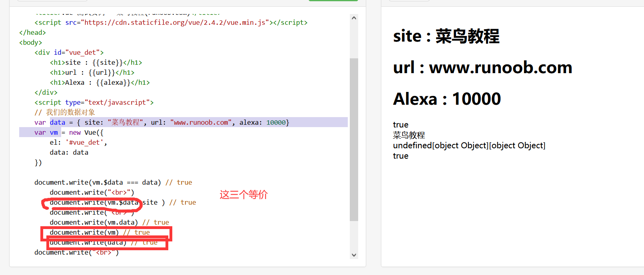This screenshot has width=644, height=275.
Task: Click the output heading site : 菜鸟教程
Action: pyautogui.click(x=446, y=36)
